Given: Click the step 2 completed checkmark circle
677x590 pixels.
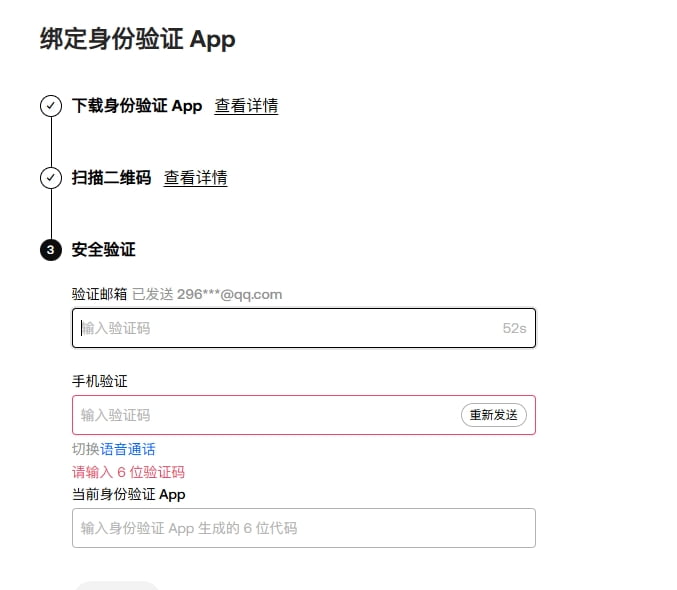Looking at the screenshot, I should click(x=51, y=178).
